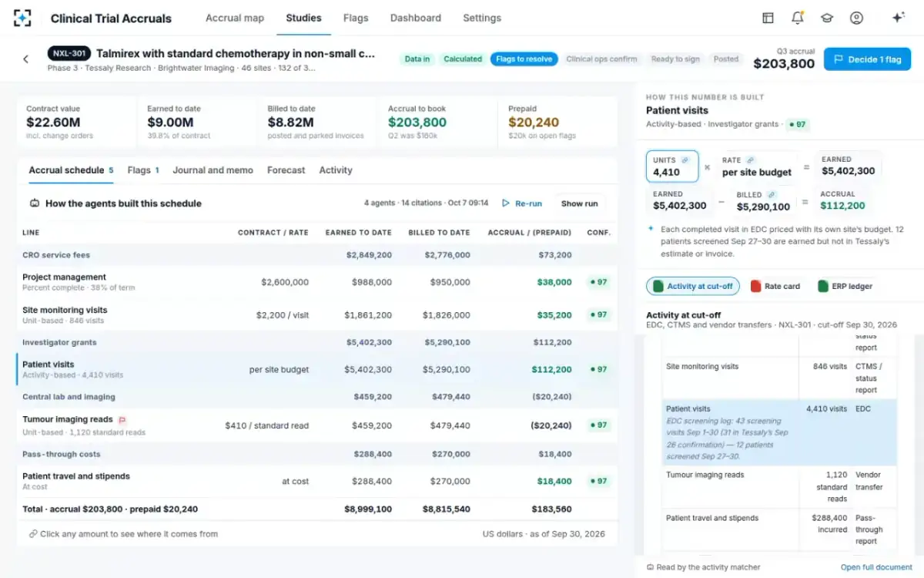924x578 pixels.
Task: Go back using the left chevron arrow
Action: pos(25,59)
